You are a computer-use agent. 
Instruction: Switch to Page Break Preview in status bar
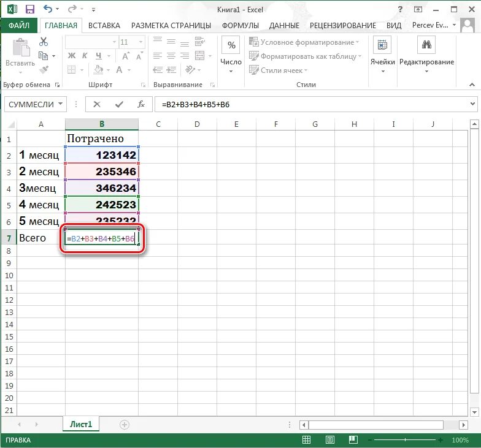[x=353, y=440]
